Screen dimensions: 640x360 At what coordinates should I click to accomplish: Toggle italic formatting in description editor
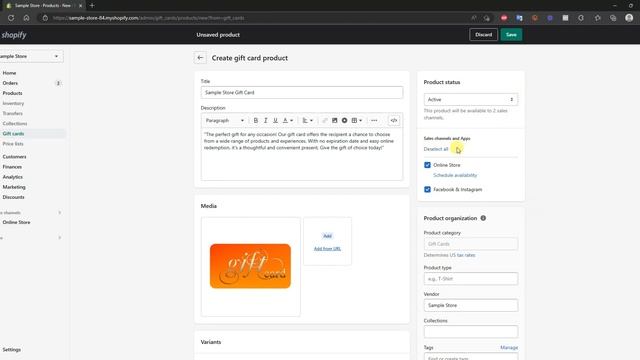(265, 120)
